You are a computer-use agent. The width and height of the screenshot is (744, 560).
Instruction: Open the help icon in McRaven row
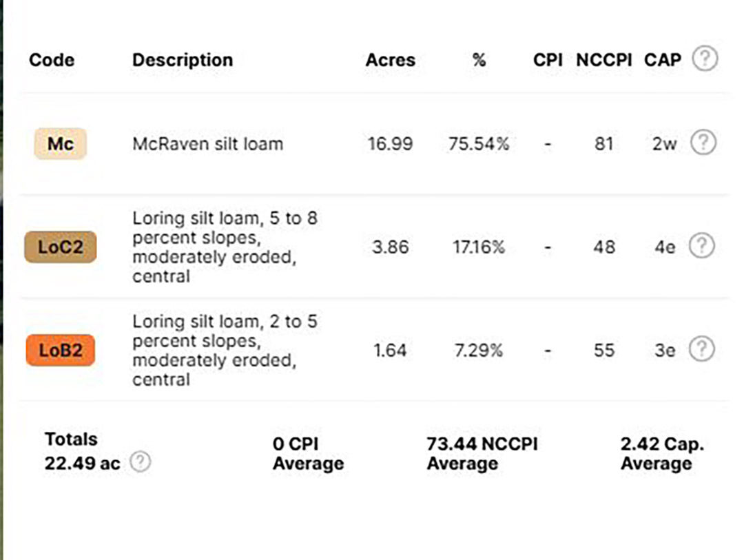tap(703, 143)
